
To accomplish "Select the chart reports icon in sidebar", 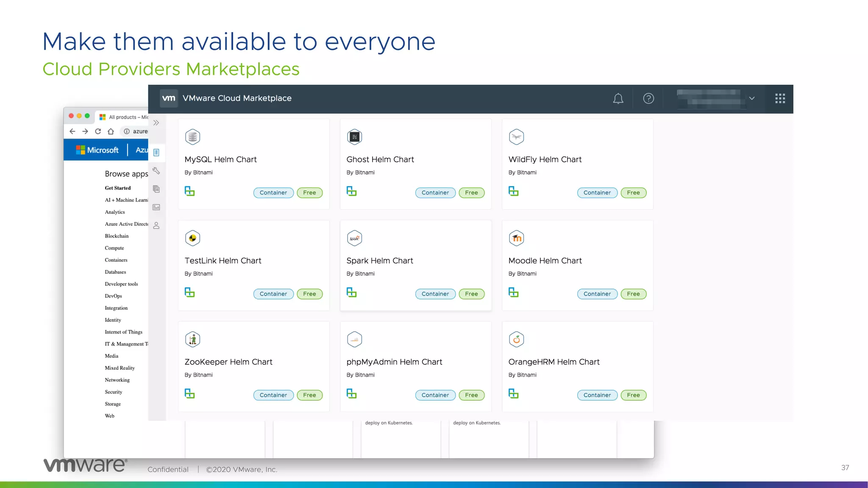I will coord(156,207).
